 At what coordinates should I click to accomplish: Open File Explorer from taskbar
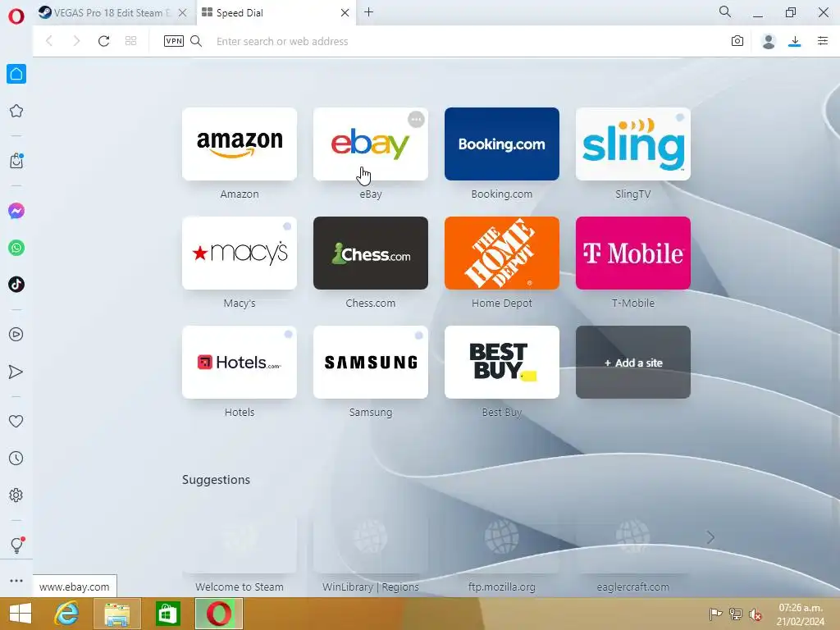(116, 614)
